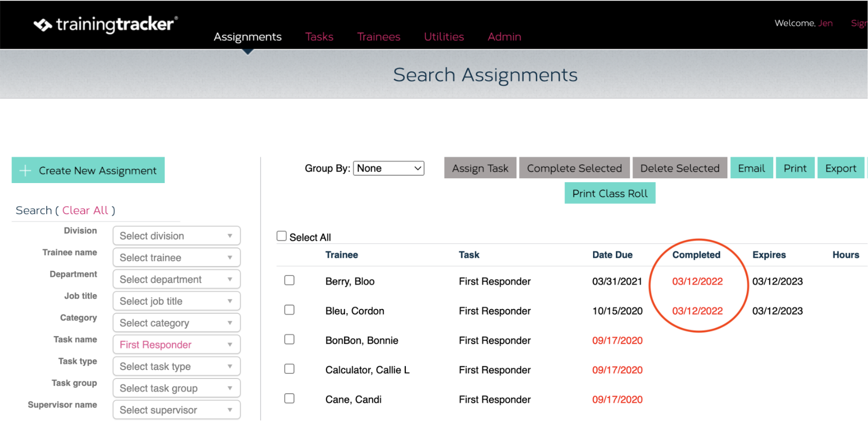
Task: Open the Select trainee dropdown
Action: click(x=177, y=257)
